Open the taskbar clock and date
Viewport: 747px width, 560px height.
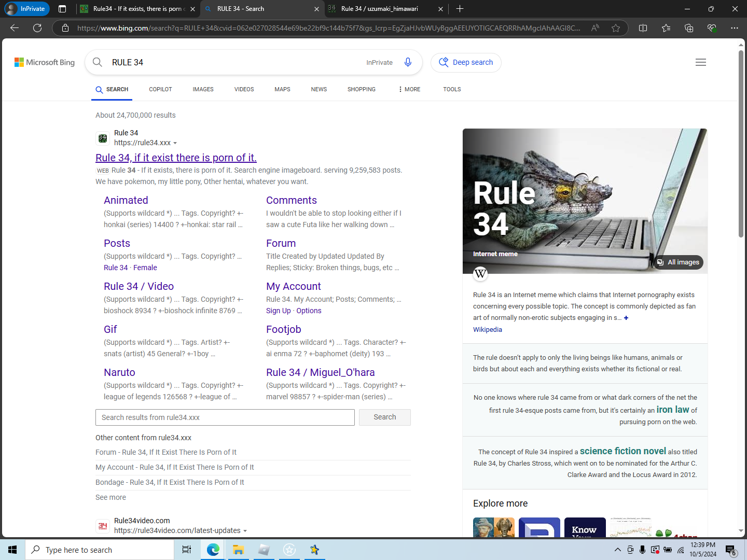[x=703, y=550]
